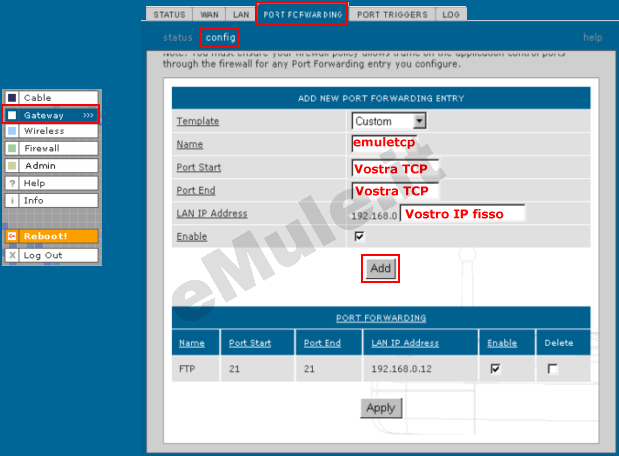Click the Name label link in form
Image resolution: width=619 pixels, height=456 pixels.
[x=190, y=144]
